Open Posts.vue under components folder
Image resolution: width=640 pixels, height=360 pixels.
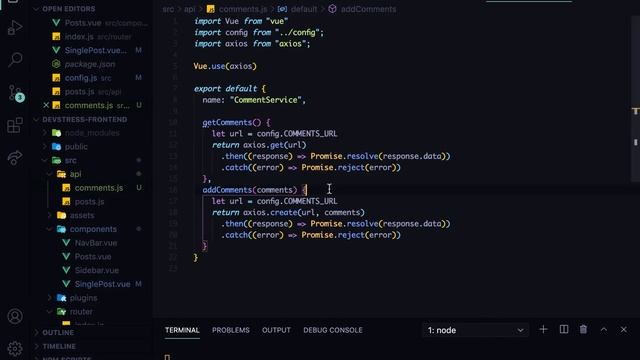tap(93, 257)
